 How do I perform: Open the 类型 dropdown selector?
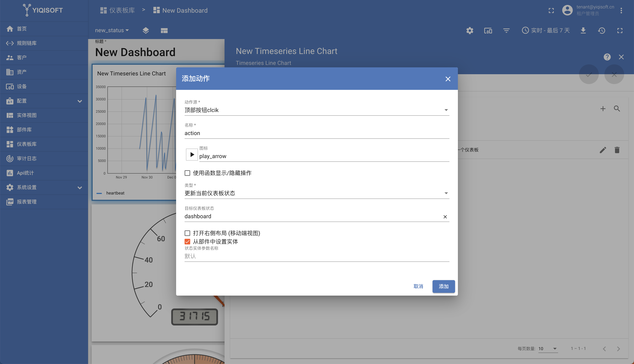click(x=317, y=193)
